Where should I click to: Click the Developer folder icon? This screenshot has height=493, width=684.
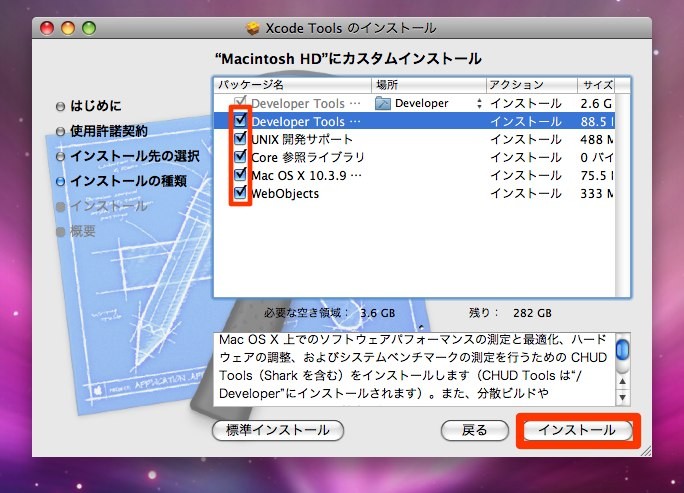(383, 103)
